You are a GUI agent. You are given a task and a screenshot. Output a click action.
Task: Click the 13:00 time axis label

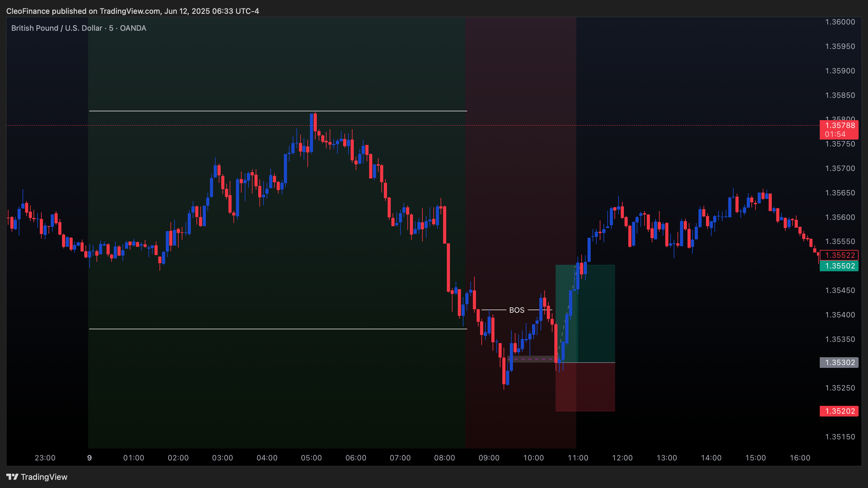(667, 458)
